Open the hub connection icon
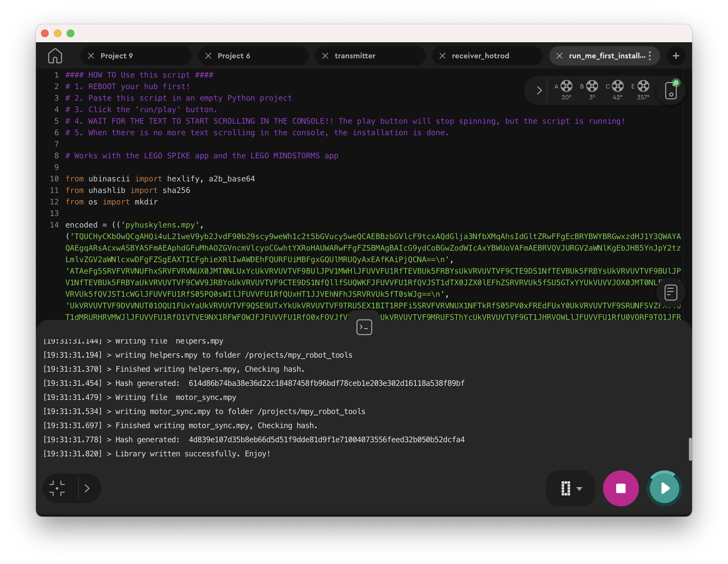This screenshot has height=564, width=728. (671, 90)
